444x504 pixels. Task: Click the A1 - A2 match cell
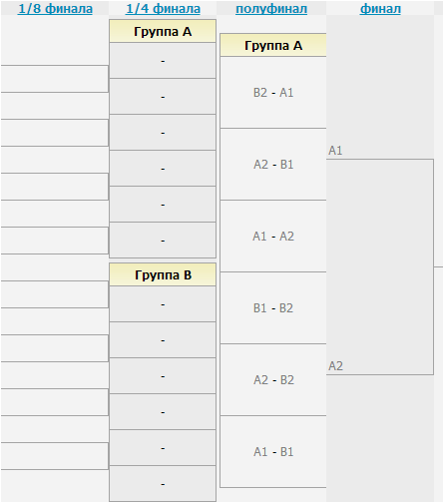pos(273,237)
